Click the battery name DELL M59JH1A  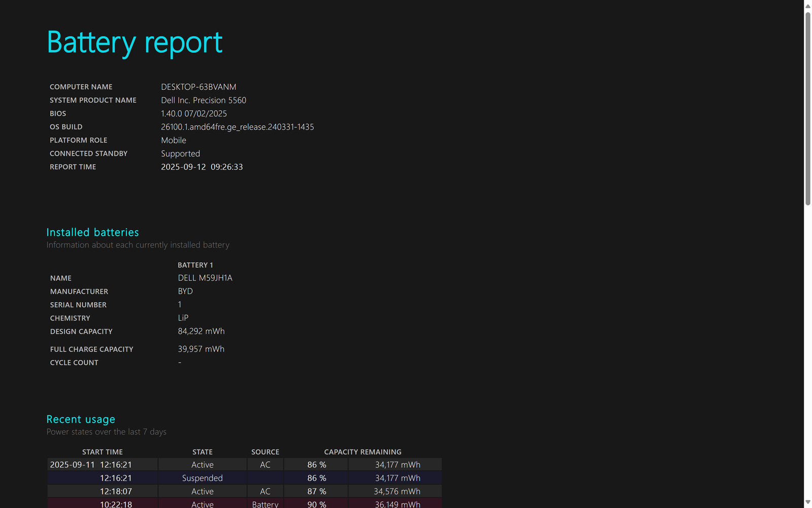[x=205, y=278]
